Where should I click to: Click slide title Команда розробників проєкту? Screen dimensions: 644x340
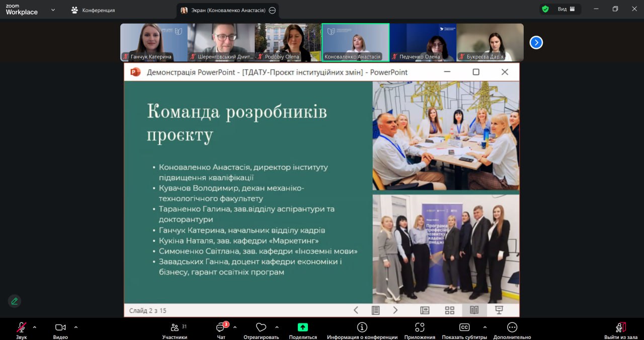tap(237, 123)
